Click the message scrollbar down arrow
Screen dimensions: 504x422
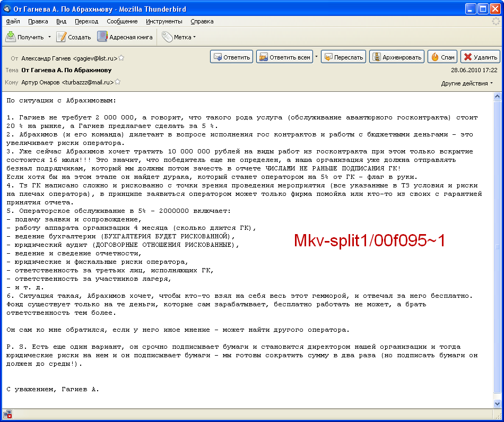[497, 404]
